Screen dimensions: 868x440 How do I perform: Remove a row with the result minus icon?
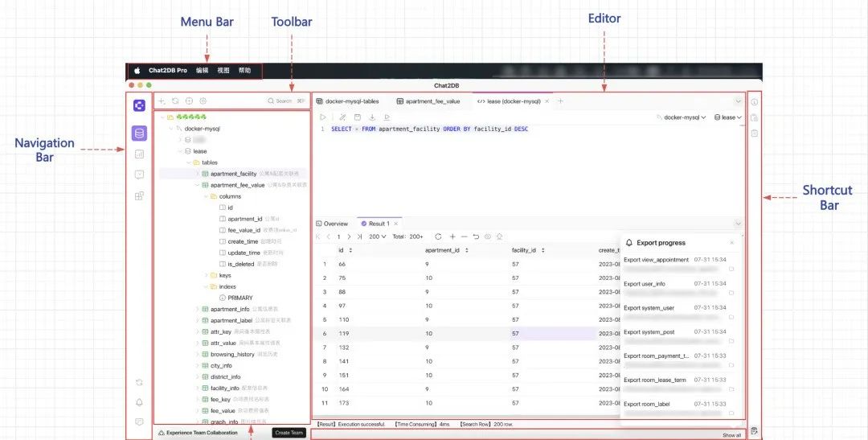(x=464, y=236)
